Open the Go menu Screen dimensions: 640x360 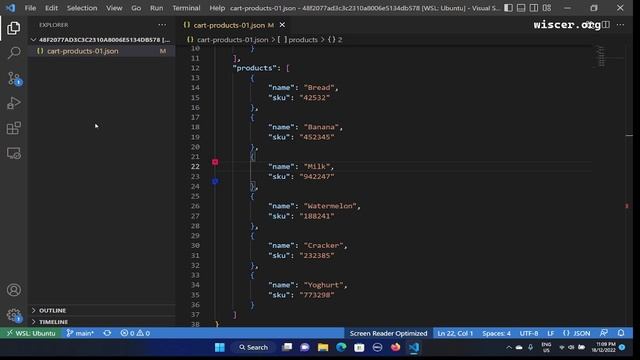136,8
